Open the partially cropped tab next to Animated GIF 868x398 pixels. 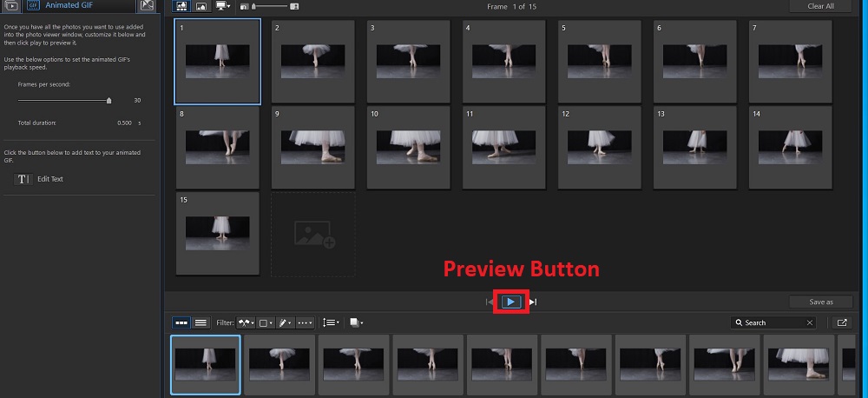147,5
